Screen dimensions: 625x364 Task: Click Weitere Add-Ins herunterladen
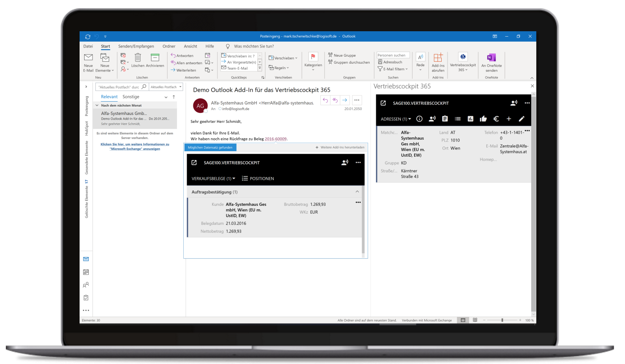[x=340, y=147]
